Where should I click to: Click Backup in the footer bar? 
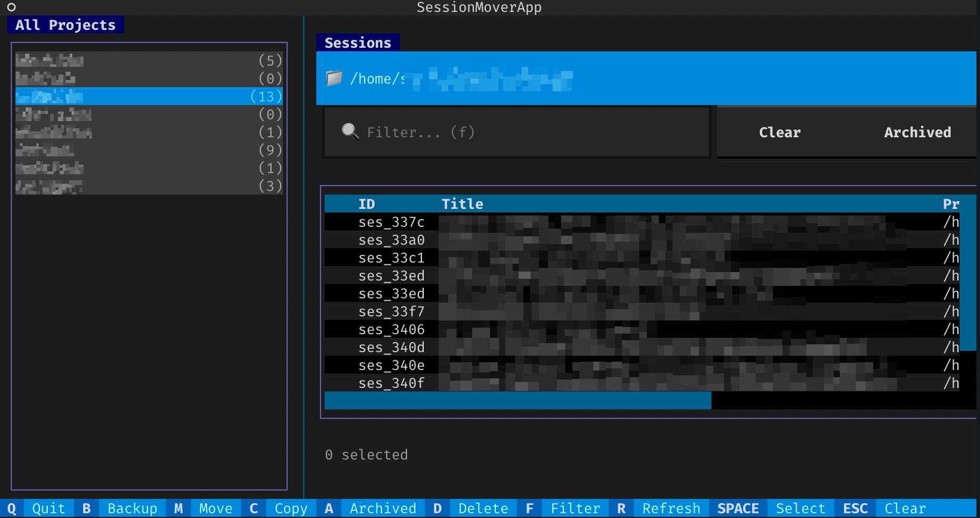point(132,508)
